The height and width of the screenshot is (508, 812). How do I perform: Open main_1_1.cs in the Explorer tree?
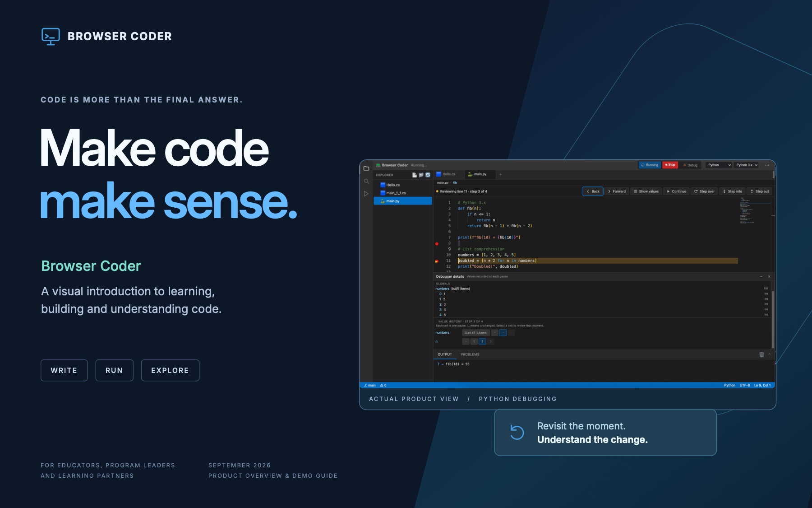pos(403,193)
